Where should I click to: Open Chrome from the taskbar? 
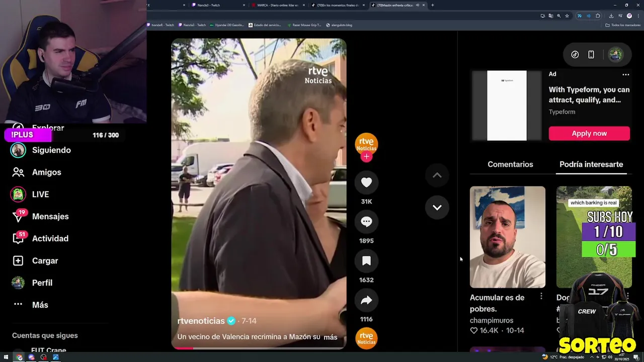[19, 357]
